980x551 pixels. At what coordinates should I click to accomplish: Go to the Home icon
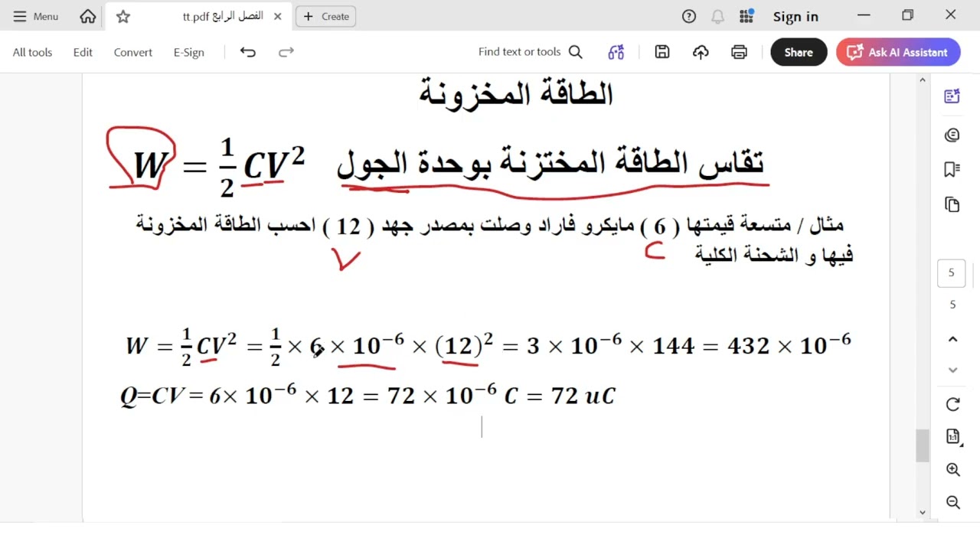pyautogui.click(x=88, y=16)
